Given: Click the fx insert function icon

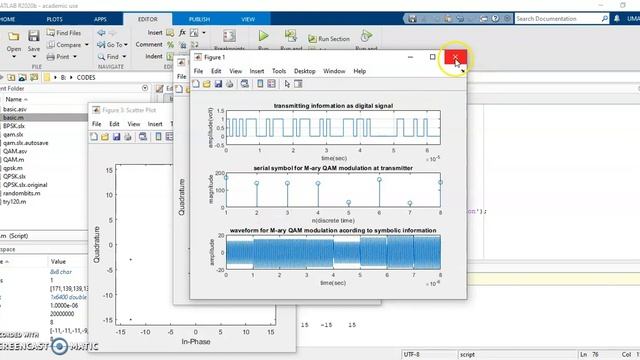Looking at the screenshot, I should tap(182, 33).
